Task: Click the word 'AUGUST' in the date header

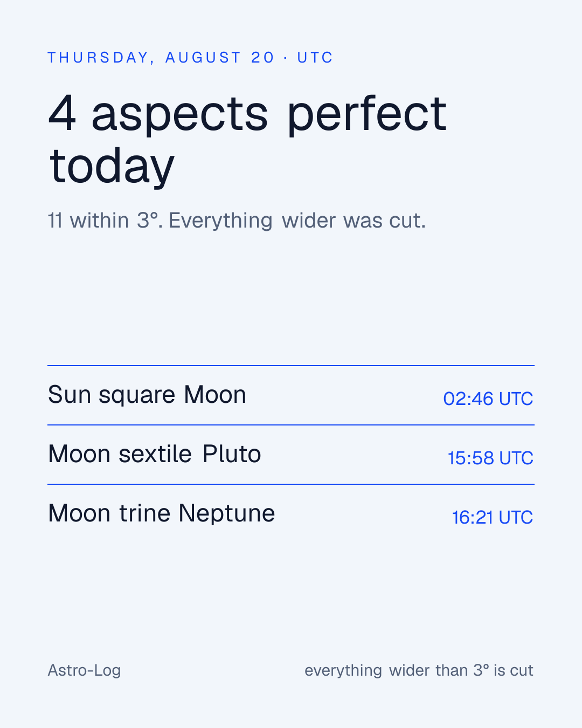Action: pos(203,58)
